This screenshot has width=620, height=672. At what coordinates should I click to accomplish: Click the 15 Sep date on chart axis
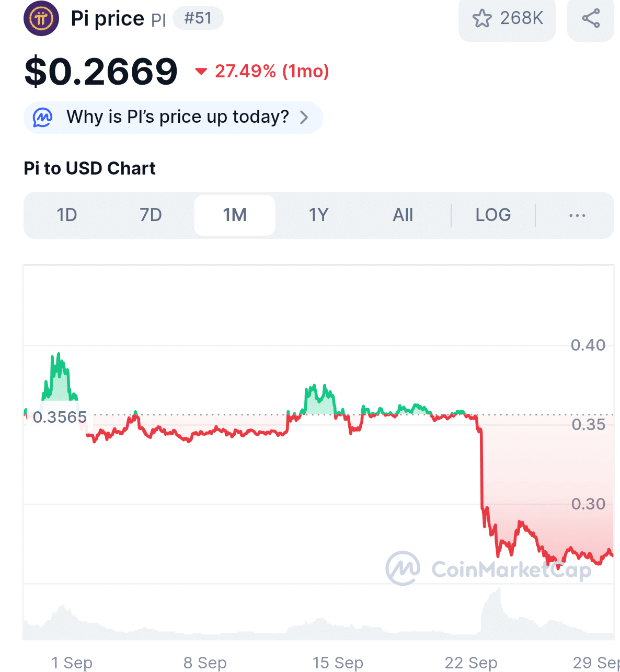[338, 663]
